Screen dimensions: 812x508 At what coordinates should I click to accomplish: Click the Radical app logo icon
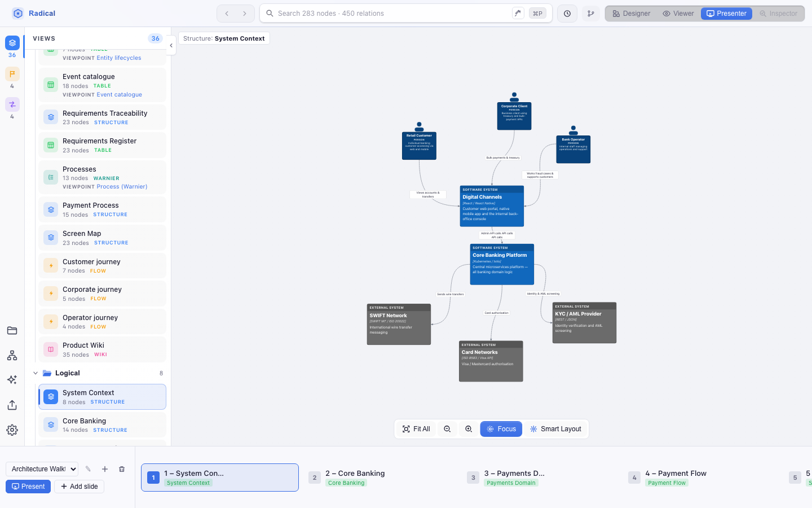coord(18,14)
